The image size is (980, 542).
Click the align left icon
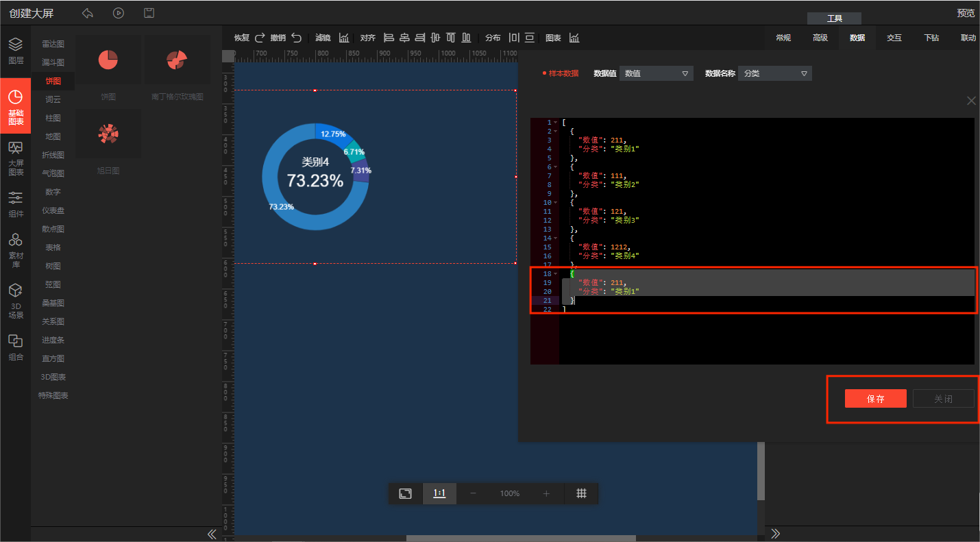pyautogui.click(x=389, y=38)
